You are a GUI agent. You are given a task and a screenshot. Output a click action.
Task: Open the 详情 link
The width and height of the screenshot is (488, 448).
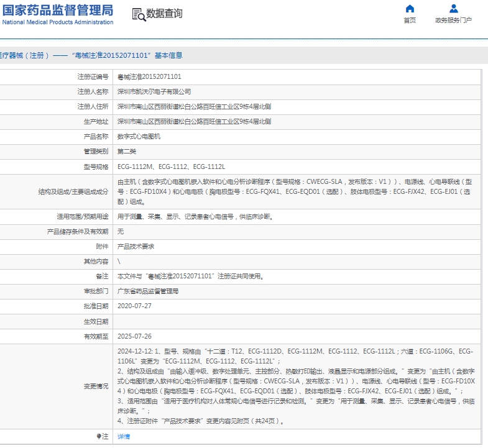[124, 436]
